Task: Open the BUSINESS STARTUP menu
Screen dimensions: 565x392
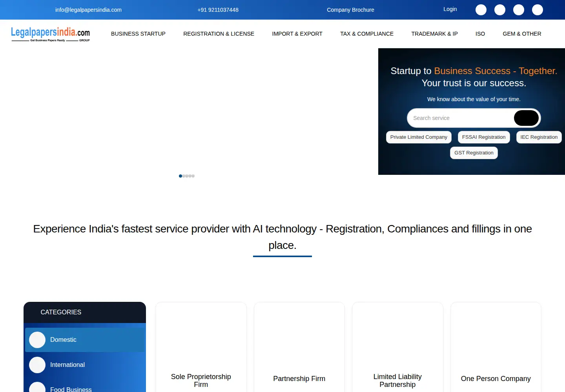Action: pyautogui.click(x=138, y=34)
